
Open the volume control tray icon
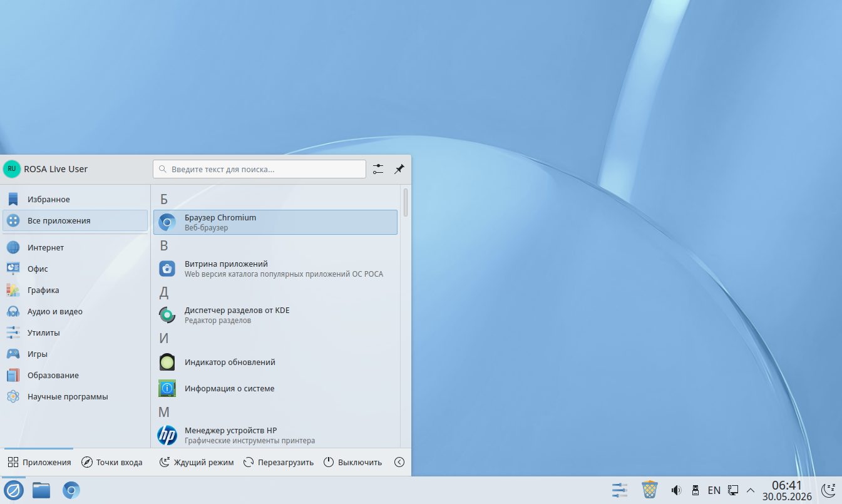tap(676, 490)
